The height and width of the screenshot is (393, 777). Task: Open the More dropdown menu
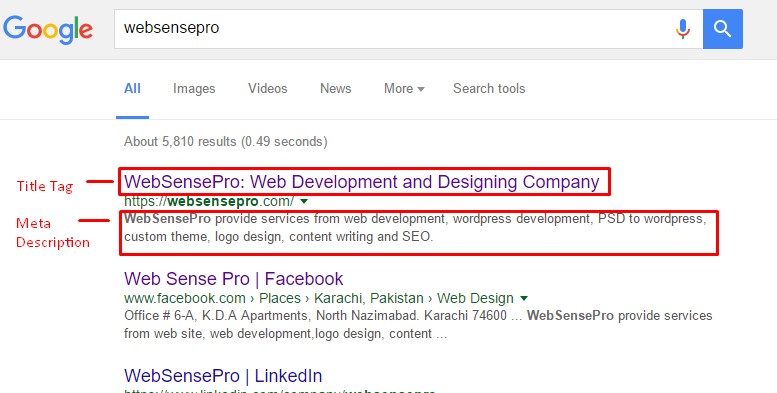[x=404, y=89]
